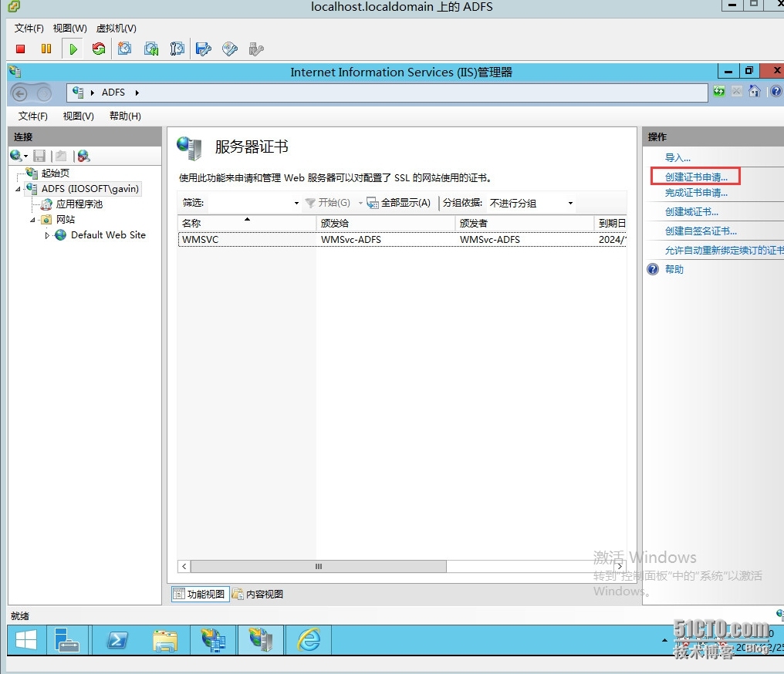Click the IIS back navigation arrow
The width and height of the screenshot is (784, 674).
19,93
